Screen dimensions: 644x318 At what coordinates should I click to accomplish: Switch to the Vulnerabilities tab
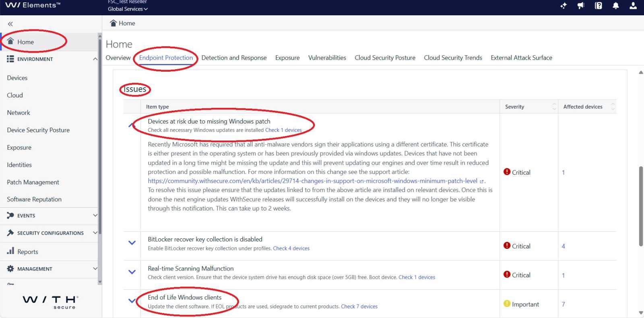[x=327, y=58]
